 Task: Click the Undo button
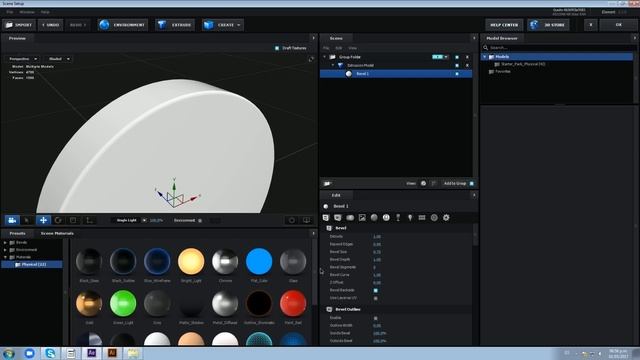point(51,25)
